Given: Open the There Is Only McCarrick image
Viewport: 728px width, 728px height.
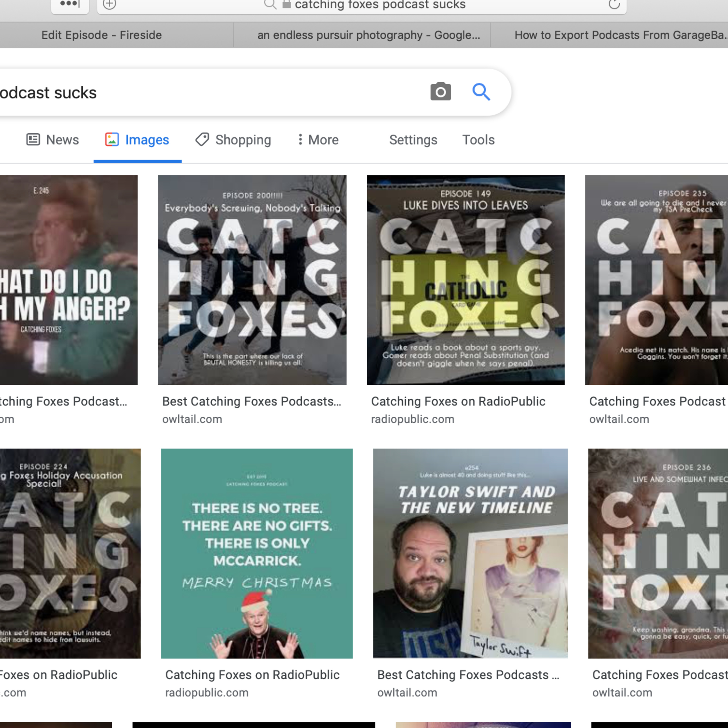Looking at the screenshot, I should click(x=257, y=554).
